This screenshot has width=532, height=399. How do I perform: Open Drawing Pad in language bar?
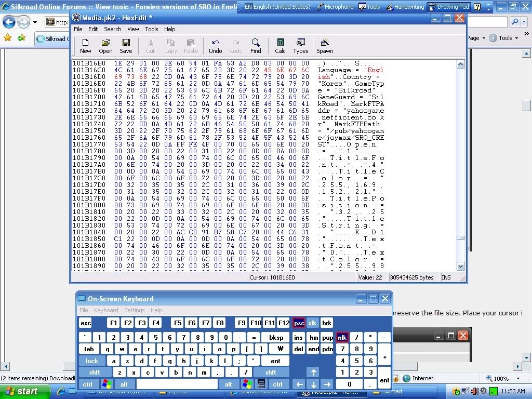449,7
